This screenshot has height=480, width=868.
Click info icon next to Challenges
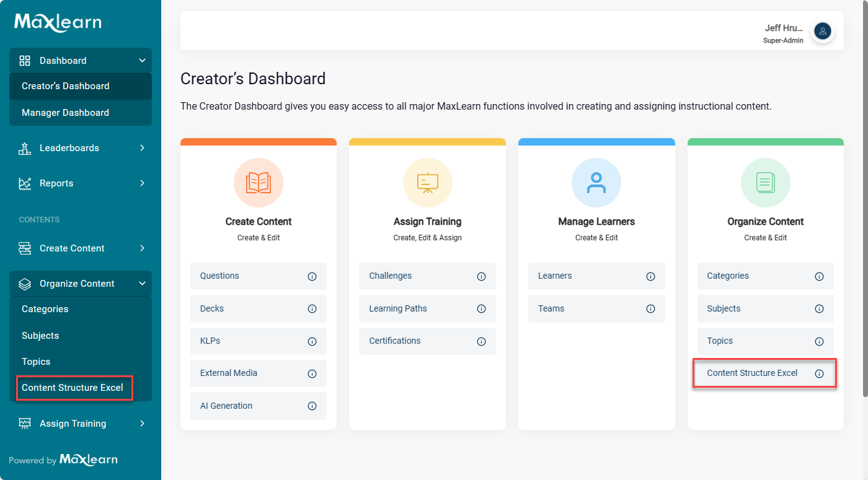click(x=481, y=276)
